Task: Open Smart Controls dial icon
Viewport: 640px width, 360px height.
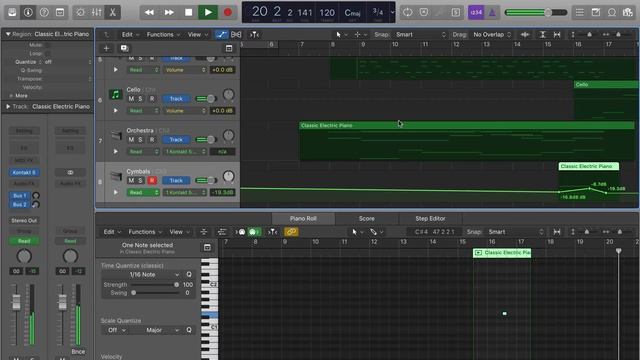Action: click(80, 12)
